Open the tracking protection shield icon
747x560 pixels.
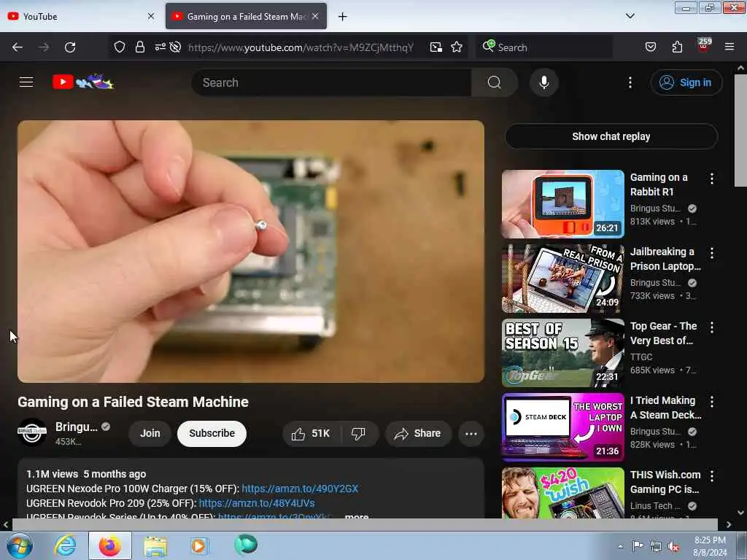click(x=120, y=47)
